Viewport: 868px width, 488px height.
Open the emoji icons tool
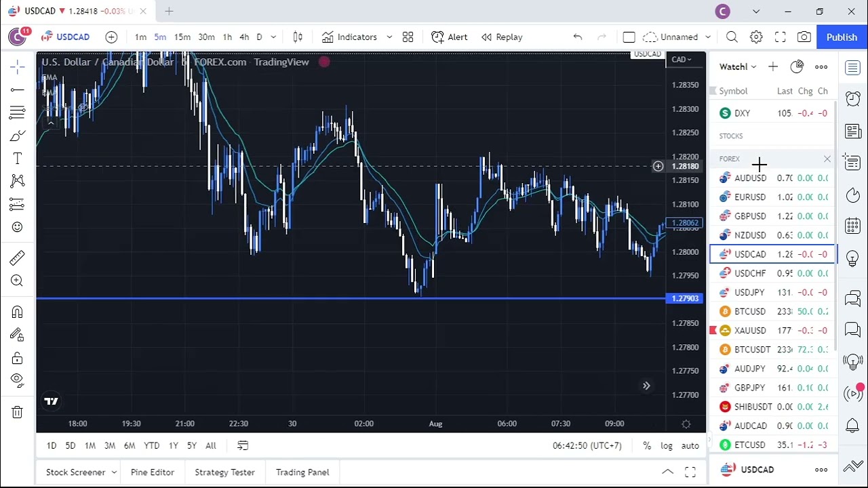click(x=18, y=227)
